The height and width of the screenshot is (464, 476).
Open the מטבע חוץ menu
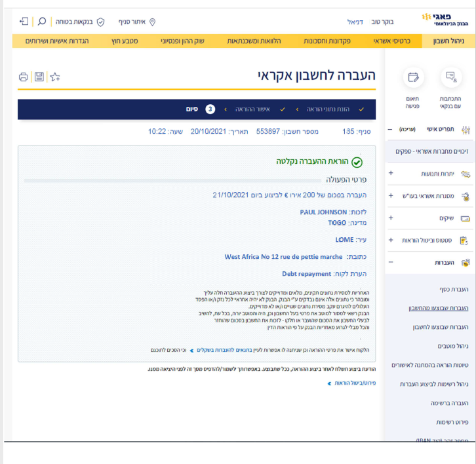[125, 41]
